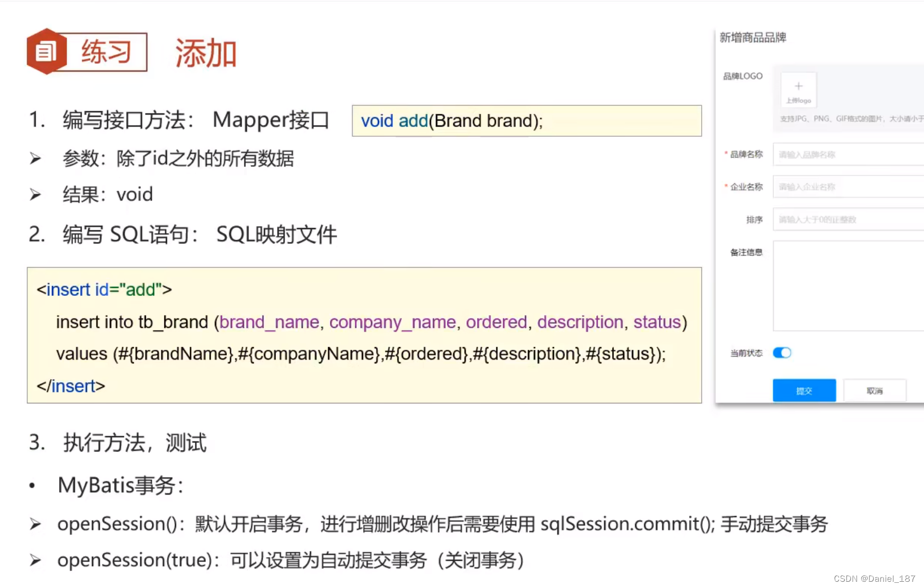Click the 品牌名称 brand name input field

tap(848, 154)
